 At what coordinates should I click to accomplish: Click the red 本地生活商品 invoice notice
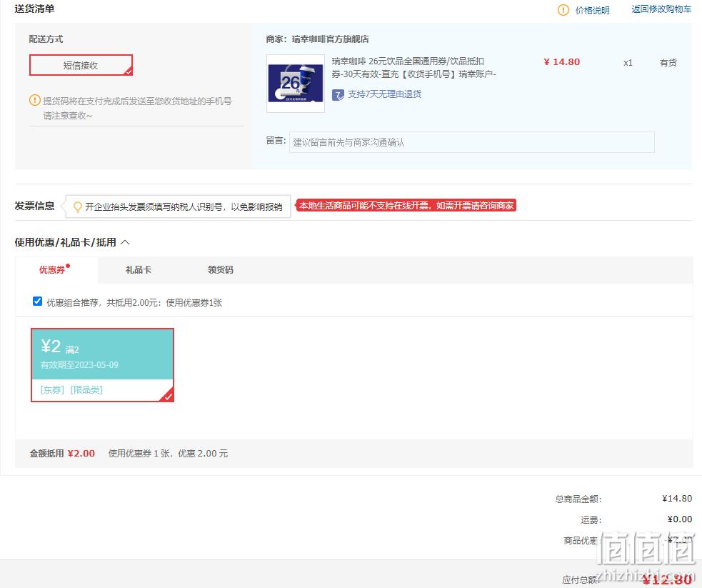point(406,206)
